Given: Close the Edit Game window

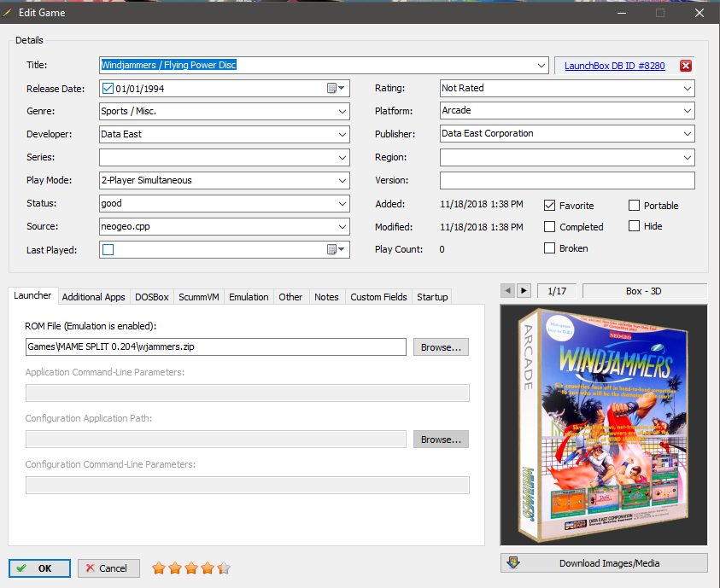Looking at the screenshot, I should (x=700, y=13).
